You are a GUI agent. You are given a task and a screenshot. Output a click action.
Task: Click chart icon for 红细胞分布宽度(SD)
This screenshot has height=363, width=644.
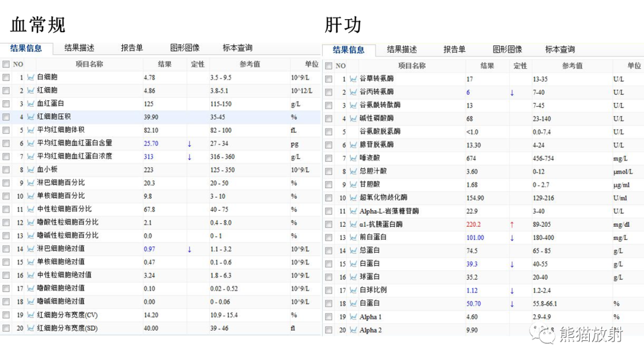click(x=30, y=328)
